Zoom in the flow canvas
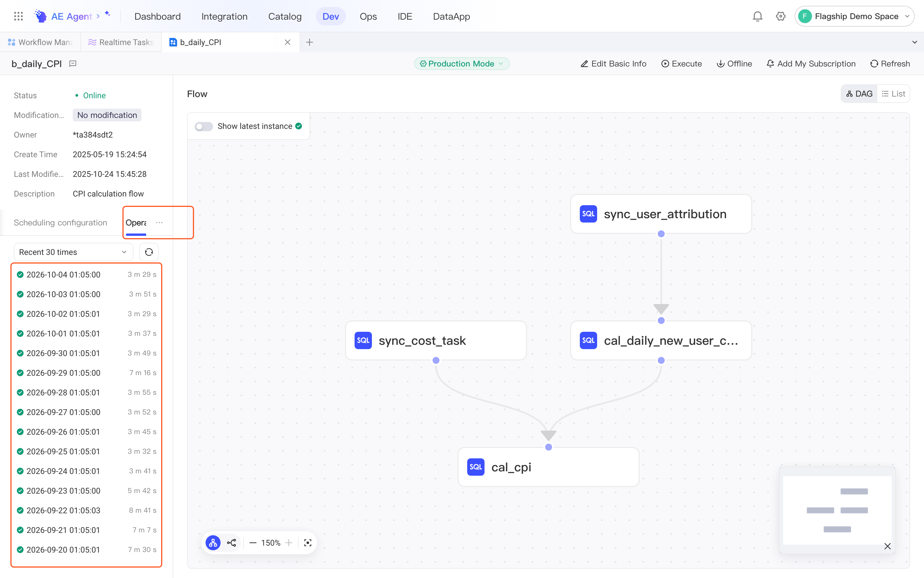The width and height of the screenshot is (924, 578). point(289,543)
